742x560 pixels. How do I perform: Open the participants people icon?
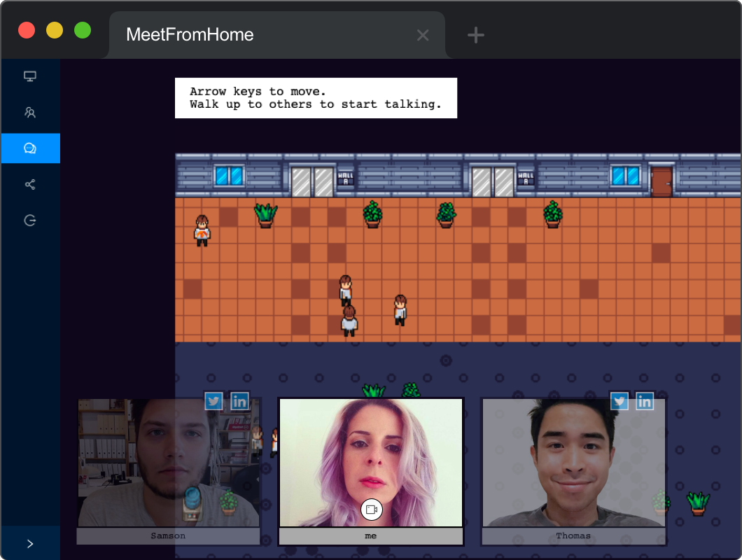click(29, 112)
